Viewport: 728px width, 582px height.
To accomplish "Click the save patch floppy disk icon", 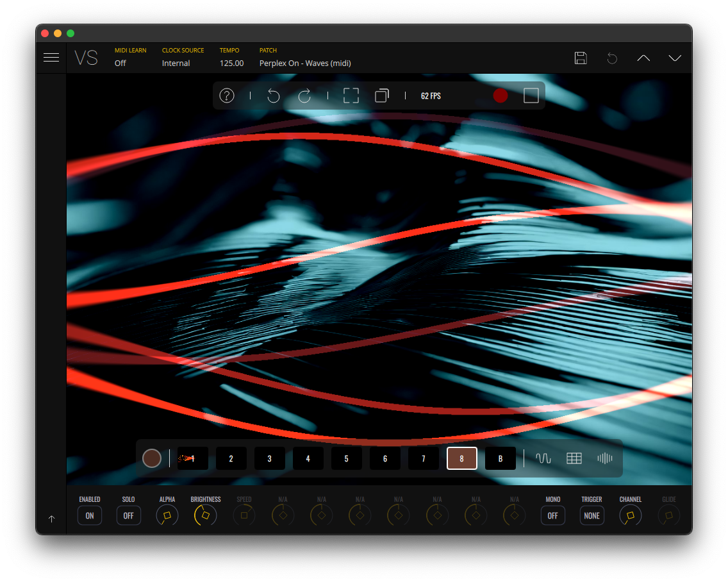I will pos(581,58).
